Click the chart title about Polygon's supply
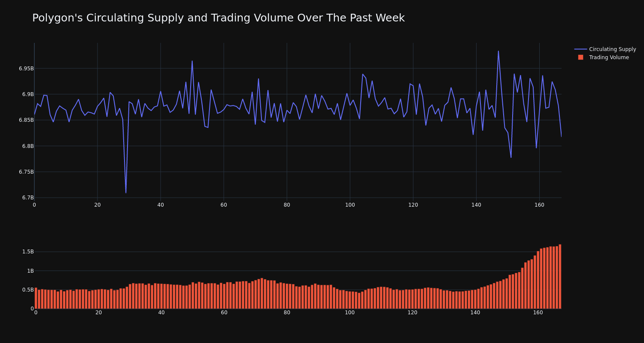This screenshot has height=343, width=644. click(x=218, y=18)
